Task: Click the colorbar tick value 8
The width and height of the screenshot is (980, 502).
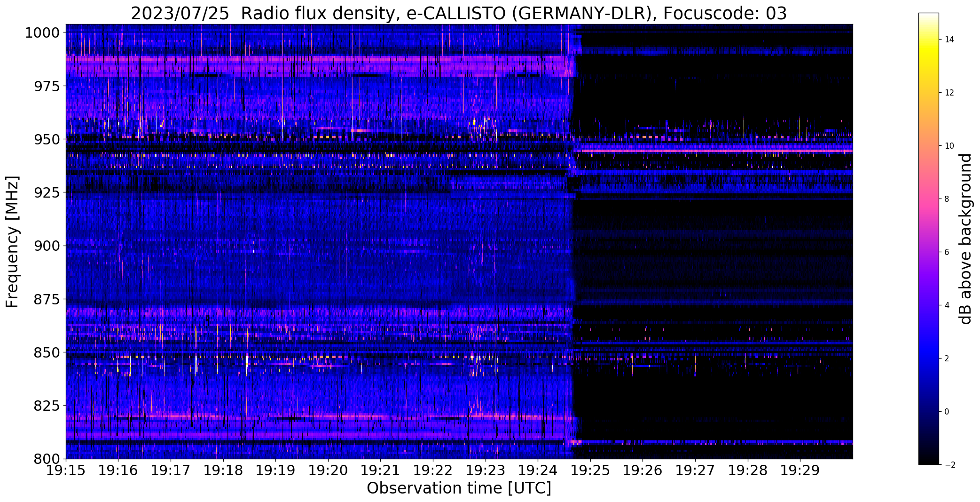Action: click(947, 199)
